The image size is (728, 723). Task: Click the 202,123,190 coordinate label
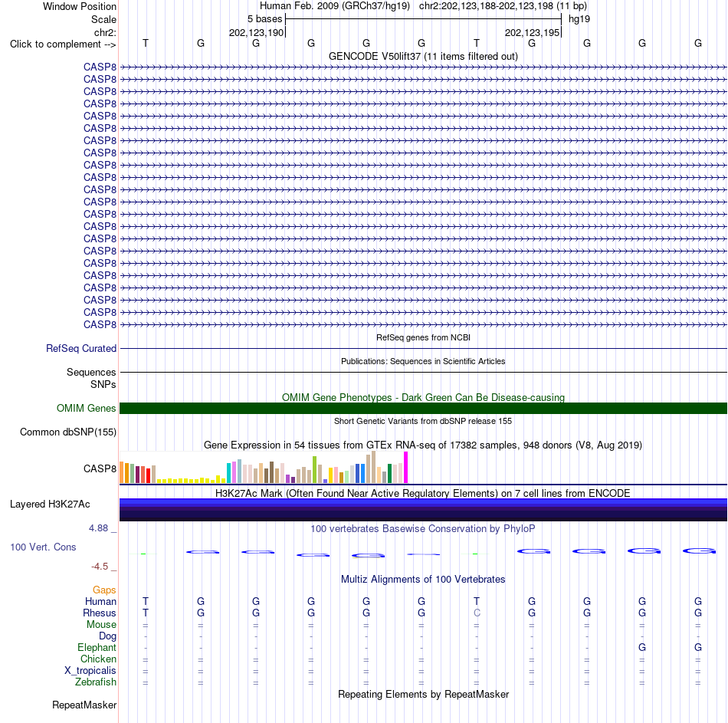point(256,32)
